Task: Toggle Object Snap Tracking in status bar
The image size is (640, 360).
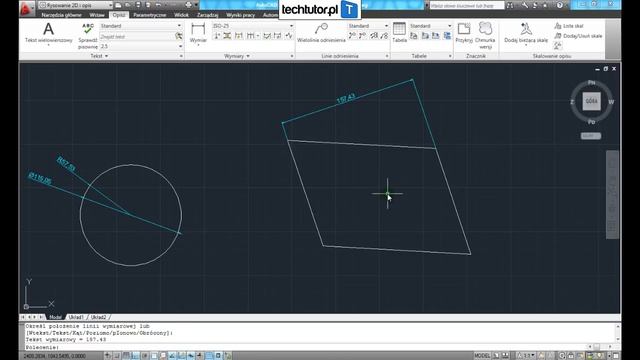Action: (x=172, y=356)
